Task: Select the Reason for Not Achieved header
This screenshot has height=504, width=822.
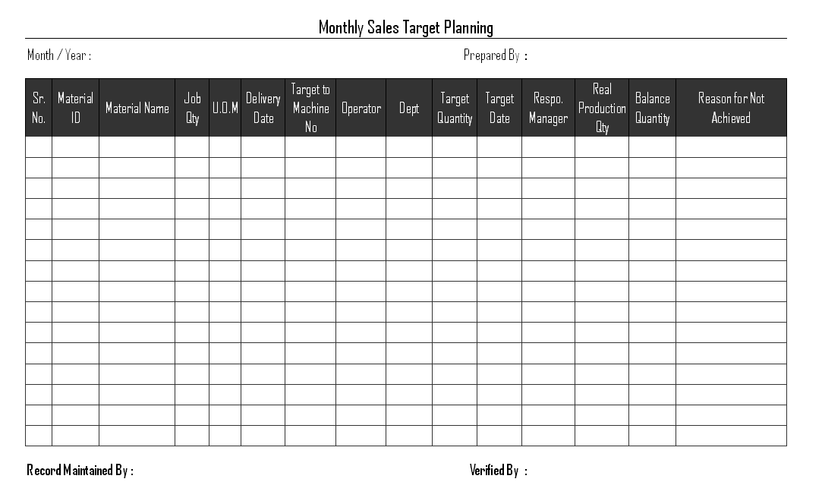Action: click(x=732, y=108)
